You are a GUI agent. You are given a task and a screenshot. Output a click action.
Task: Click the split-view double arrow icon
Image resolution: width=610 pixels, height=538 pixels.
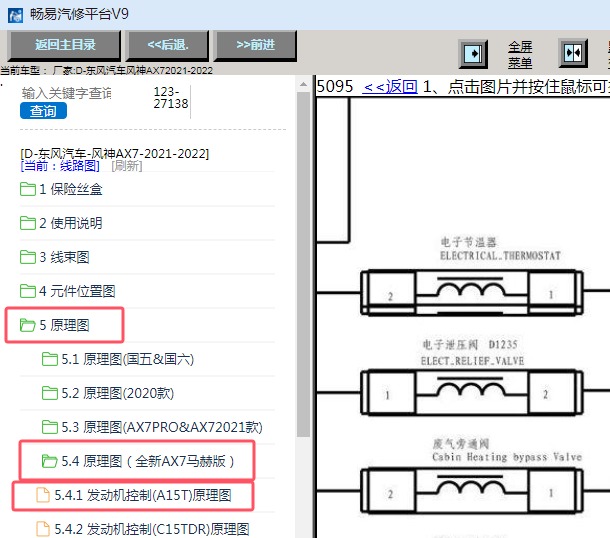coord(573,53)
